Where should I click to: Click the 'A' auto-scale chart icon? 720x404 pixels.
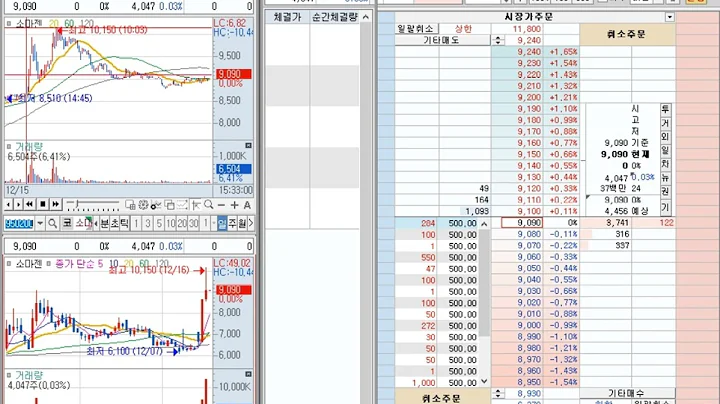point(247,205)
